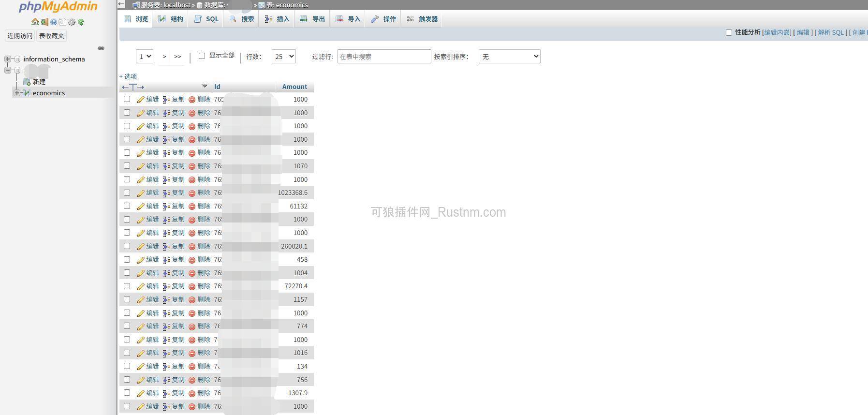Viewport: 868px width, 415px height.
Task: Open column options triangle beside Id header
Action: 205,86
